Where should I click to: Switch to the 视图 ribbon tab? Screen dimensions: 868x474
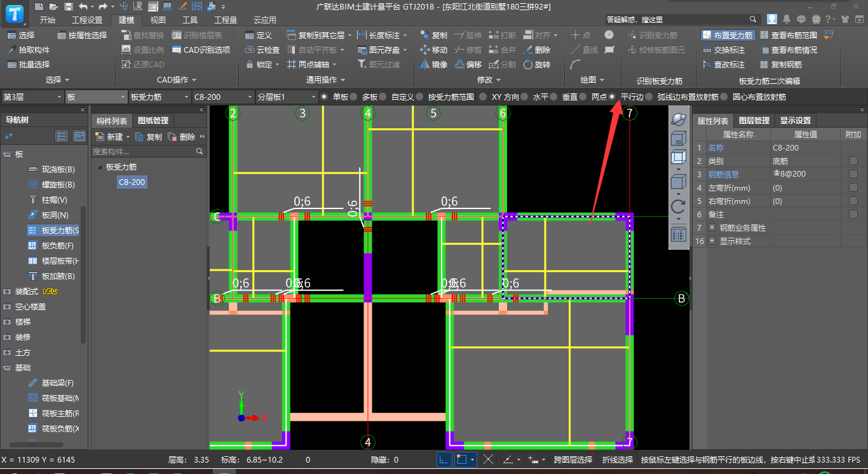158,20
